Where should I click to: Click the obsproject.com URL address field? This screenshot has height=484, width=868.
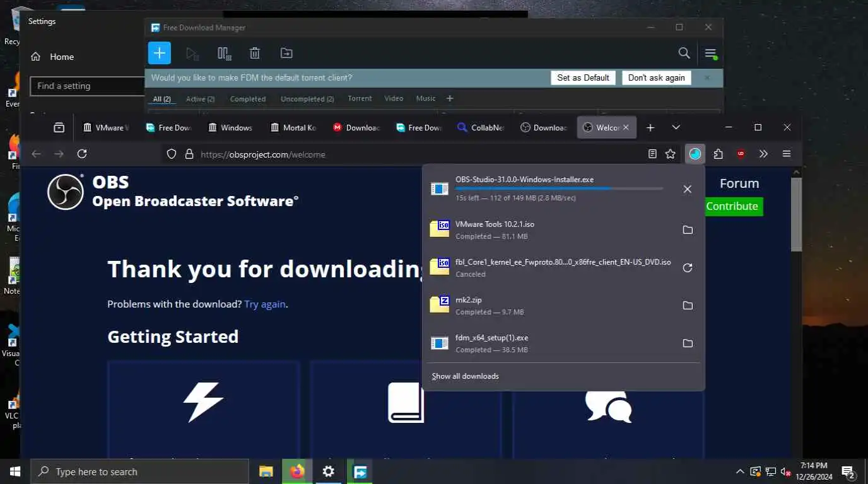tap(419, 154)
